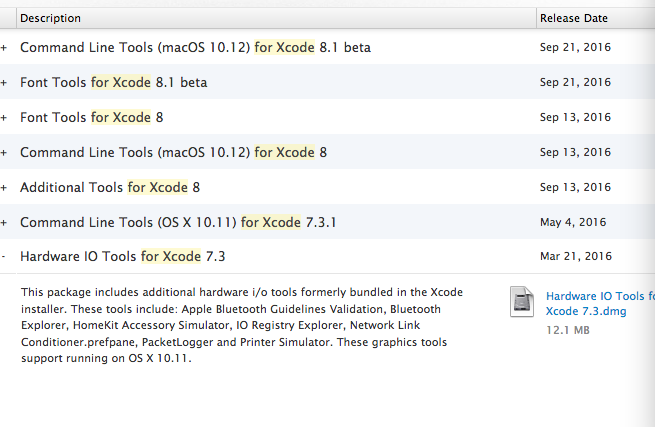Click Command Line Tools (macOS 10.12) Xcode 8 title
The height and width of the screenshot is (427, 655).
[173, 152]
